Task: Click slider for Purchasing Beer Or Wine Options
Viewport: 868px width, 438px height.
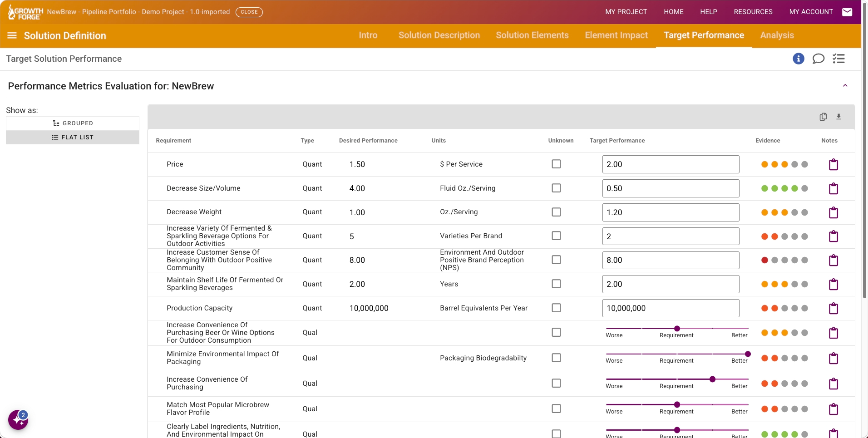Action: pos(677,329)
